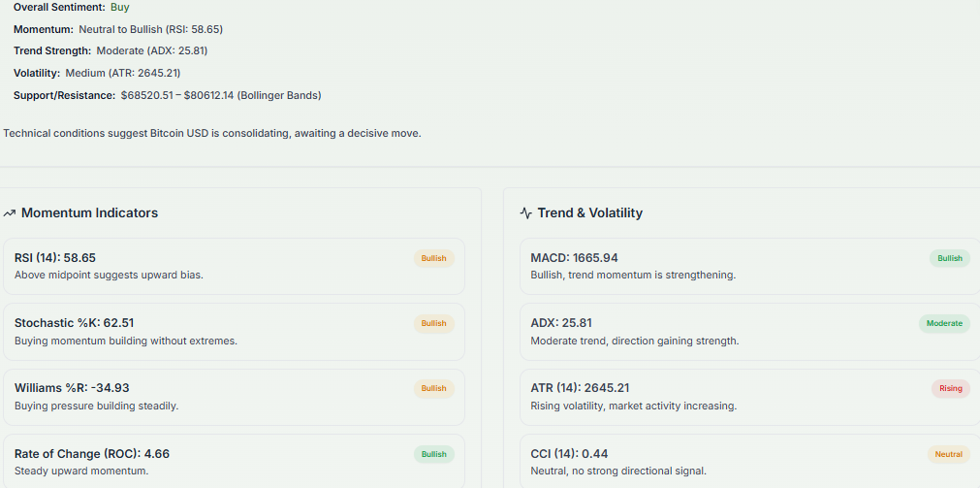Select the 'ATR (14): 2645.21' title
Image resolution: width=980 pixels, height=488 pixels.
(x=580, y=388)
